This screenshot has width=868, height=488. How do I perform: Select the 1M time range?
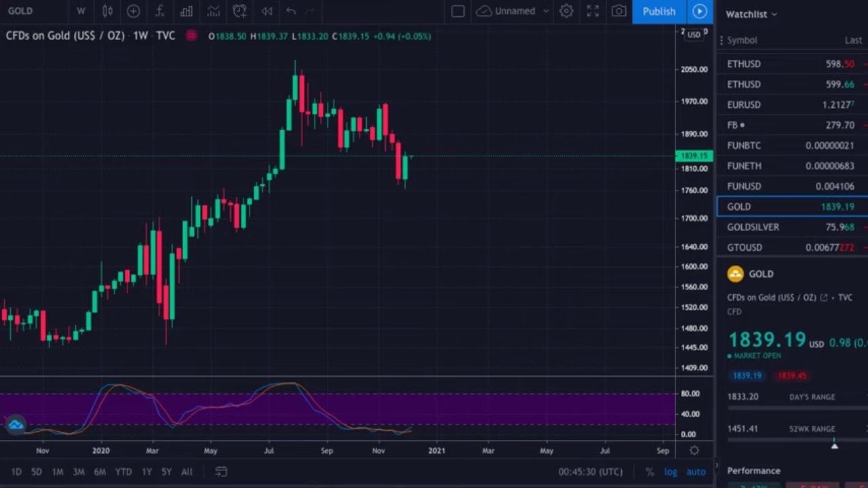click(x=58, y=472)
